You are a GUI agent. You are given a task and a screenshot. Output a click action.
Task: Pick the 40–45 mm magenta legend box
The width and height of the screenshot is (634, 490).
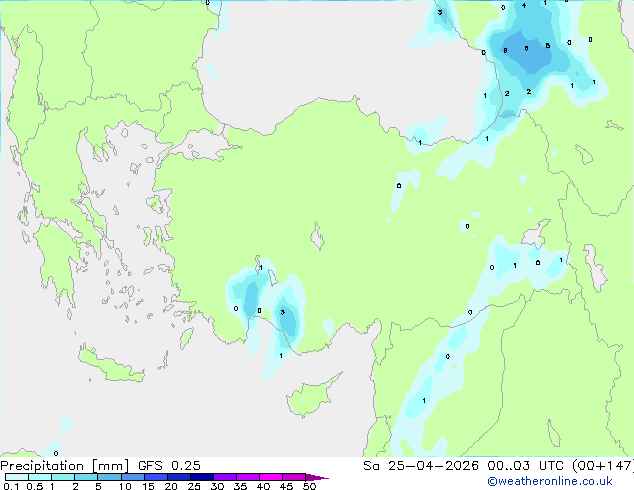(271, 477)
